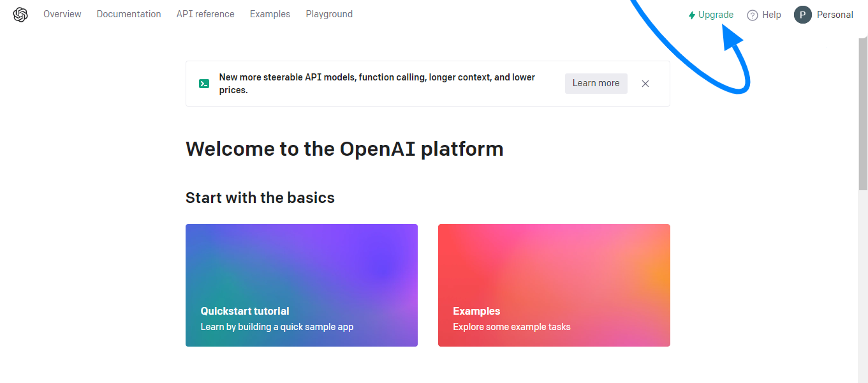Screen dimensions: 868x383
Task: Click the Learn more button
Action: [596, 83]
